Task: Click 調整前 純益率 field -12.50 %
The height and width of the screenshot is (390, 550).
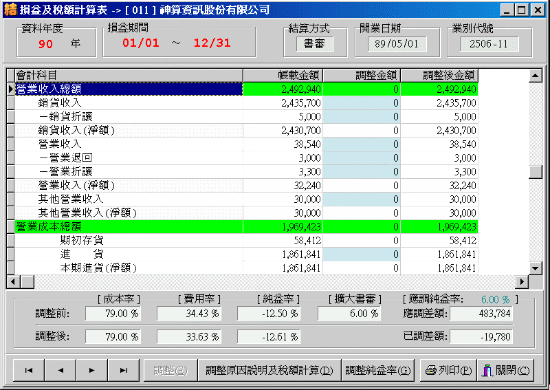Action: coord(269,314)
